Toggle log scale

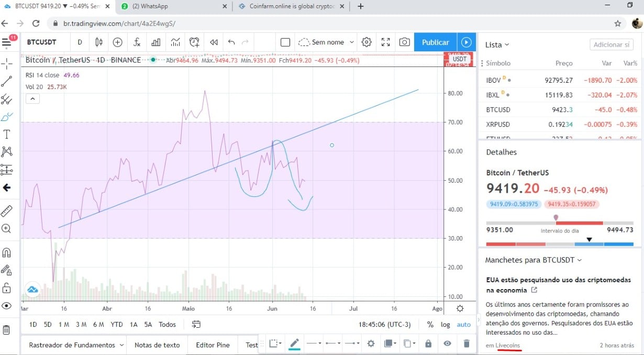pos(445,325)
